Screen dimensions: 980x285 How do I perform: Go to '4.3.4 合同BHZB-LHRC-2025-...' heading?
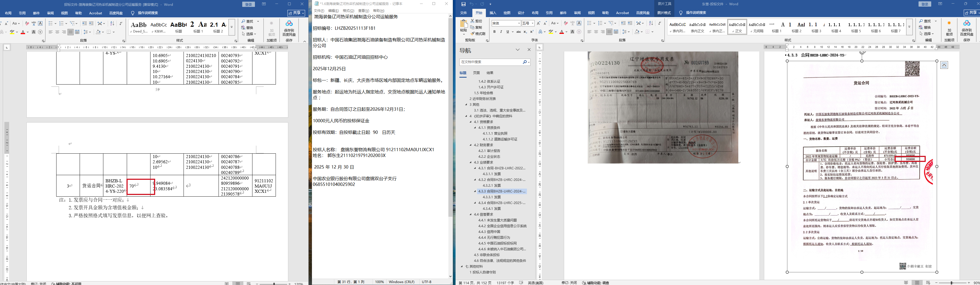coord(502,203)
